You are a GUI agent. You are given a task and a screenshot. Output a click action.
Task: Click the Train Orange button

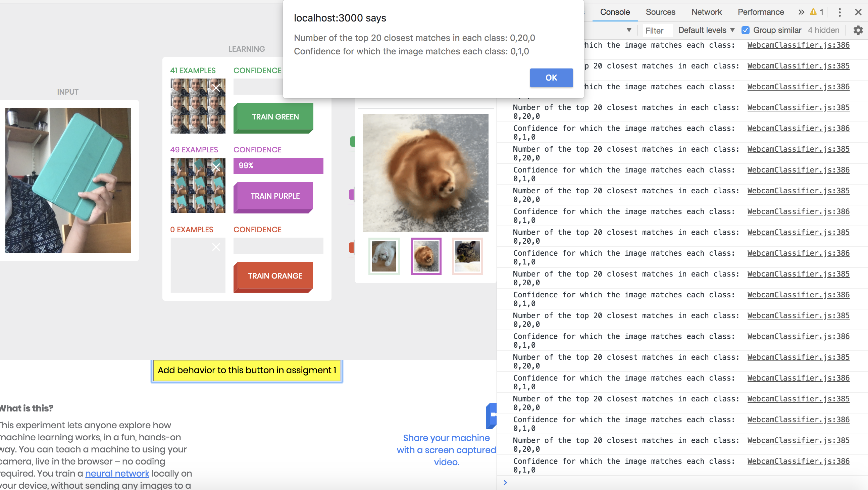[274, 275]
